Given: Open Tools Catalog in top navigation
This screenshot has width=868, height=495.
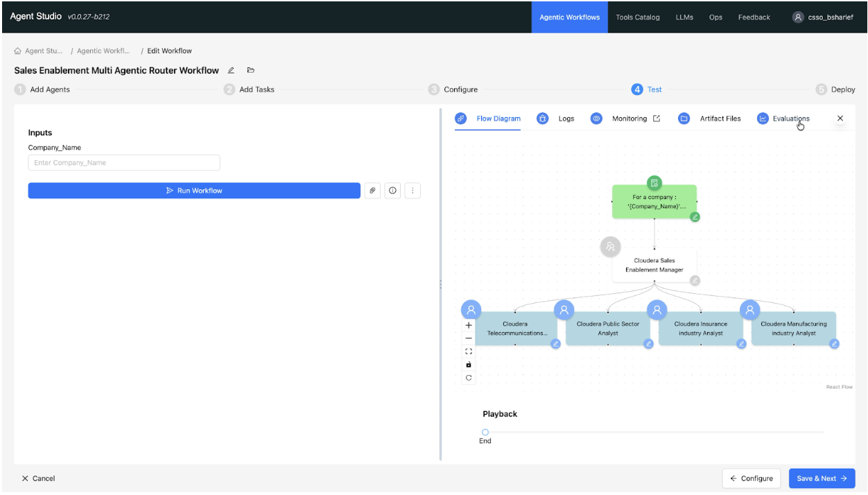Looking at the screenshot, I should tap(637, 17).
